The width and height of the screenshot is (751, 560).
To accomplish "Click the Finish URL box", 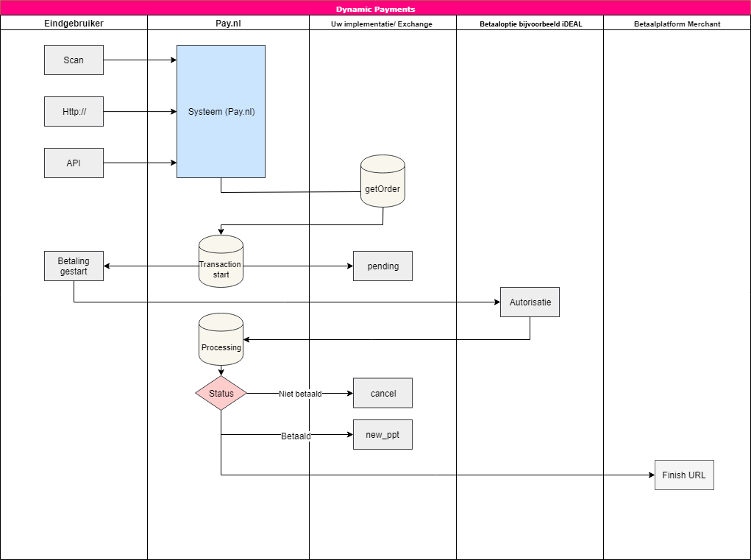I will [684, 475].
